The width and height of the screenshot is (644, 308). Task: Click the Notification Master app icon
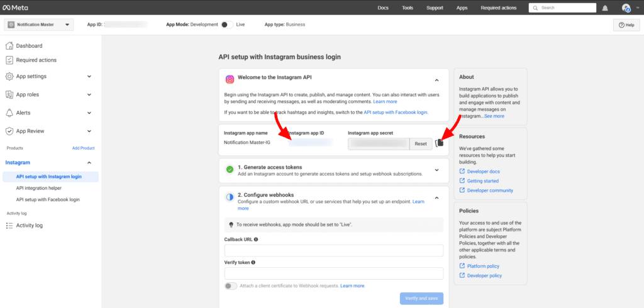click(11, 25)
